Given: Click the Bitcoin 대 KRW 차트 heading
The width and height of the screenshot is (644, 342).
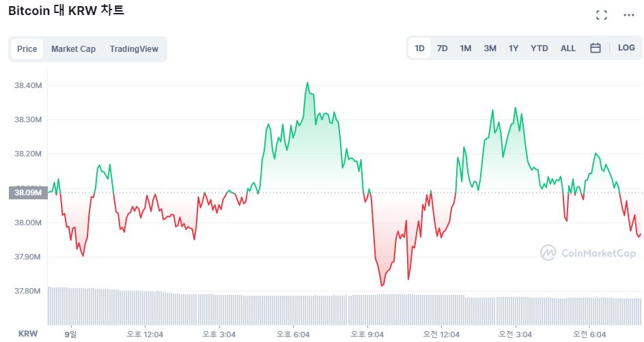Looking at the screenshot, I should (66, 12).
